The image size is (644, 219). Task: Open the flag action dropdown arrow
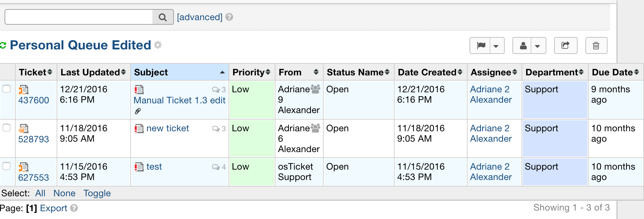tap(496, 45)
